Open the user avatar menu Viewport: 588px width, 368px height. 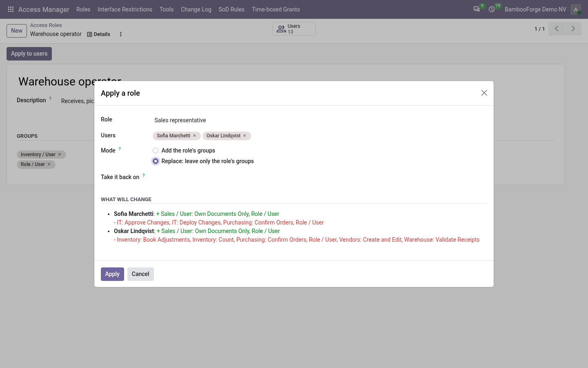coord(576,9)
